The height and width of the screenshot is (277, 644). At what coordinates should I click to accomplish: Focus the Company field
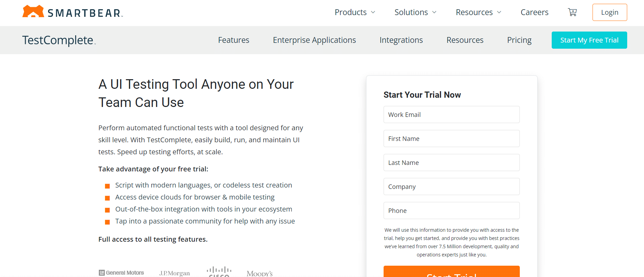452,186
